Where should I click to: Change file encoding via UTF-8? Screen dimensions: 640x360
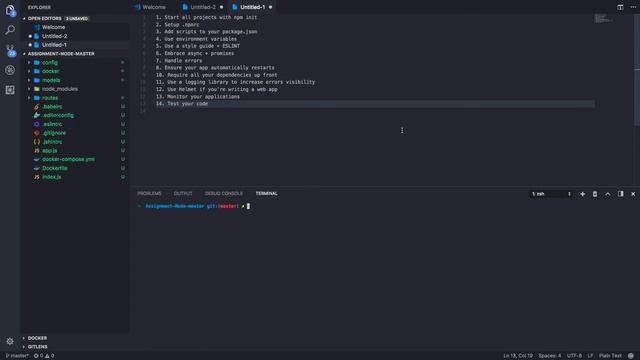pos(574,356)
